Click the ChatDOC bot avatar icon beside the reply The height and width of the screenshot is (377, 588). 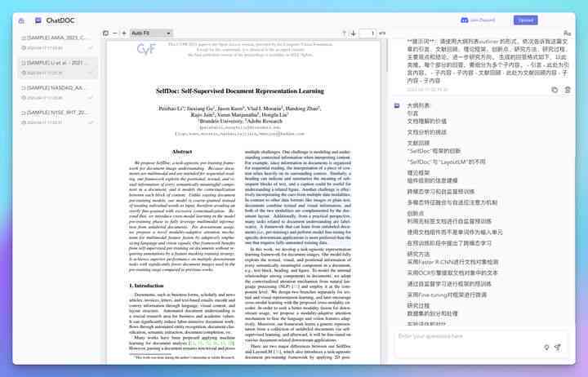point(397,106)
